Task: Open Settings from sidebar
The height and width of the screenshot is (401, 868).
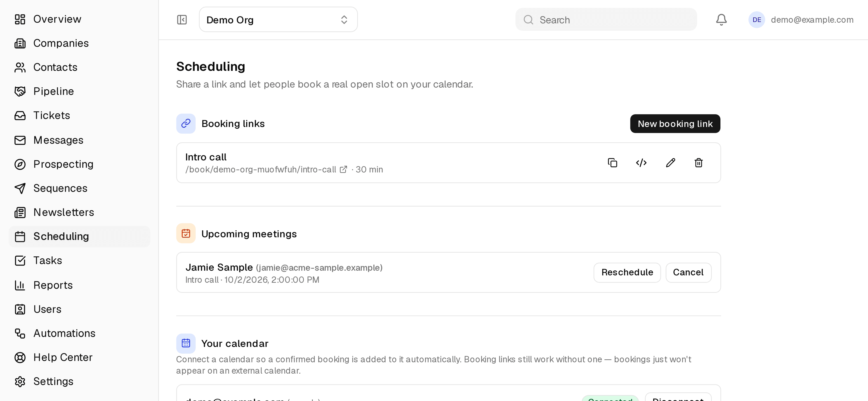Action: point(80,382)
